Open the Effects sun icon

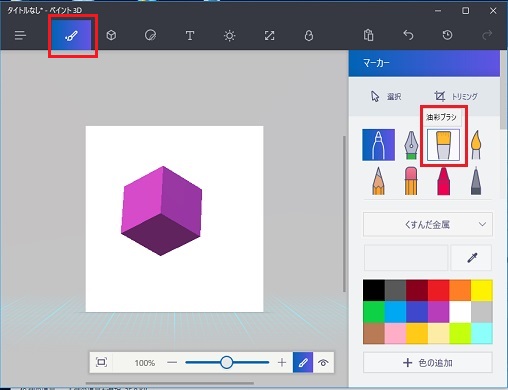229,35
